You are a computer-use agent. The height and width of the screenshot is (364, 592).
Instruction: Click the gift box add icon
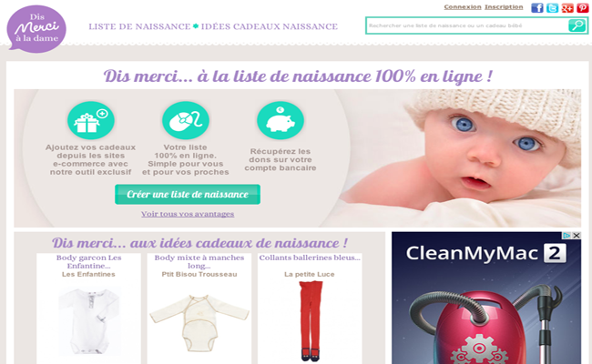pos(91,121)
